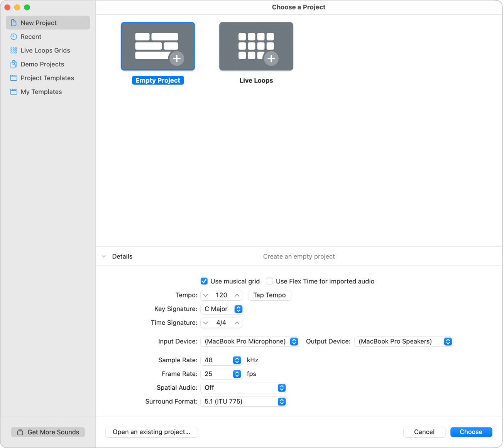This screenshot has height=448, width=504.
Task: Open the Key Signature C Major dropdown
Action: 222,309
